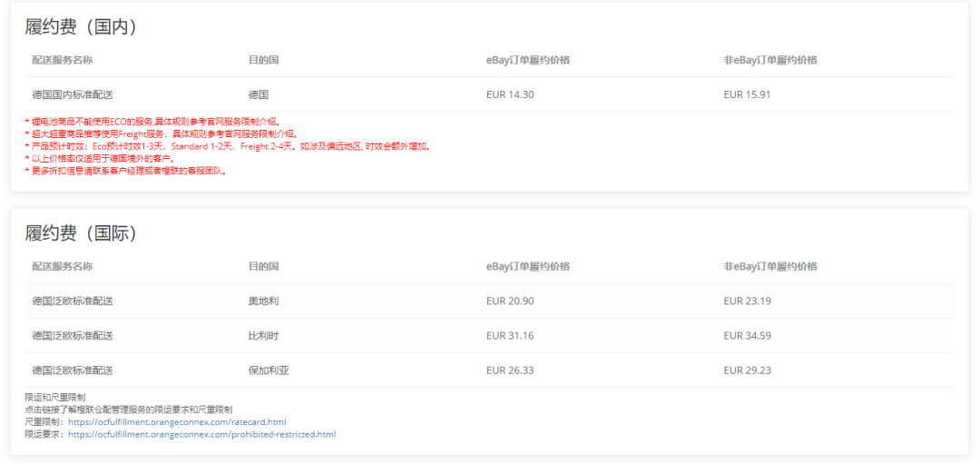Screen dimensions: 980x464
Task: Select 非eBay订单履约价格 header in the international table
Action: pyautogui.click(x=770, y=266)
